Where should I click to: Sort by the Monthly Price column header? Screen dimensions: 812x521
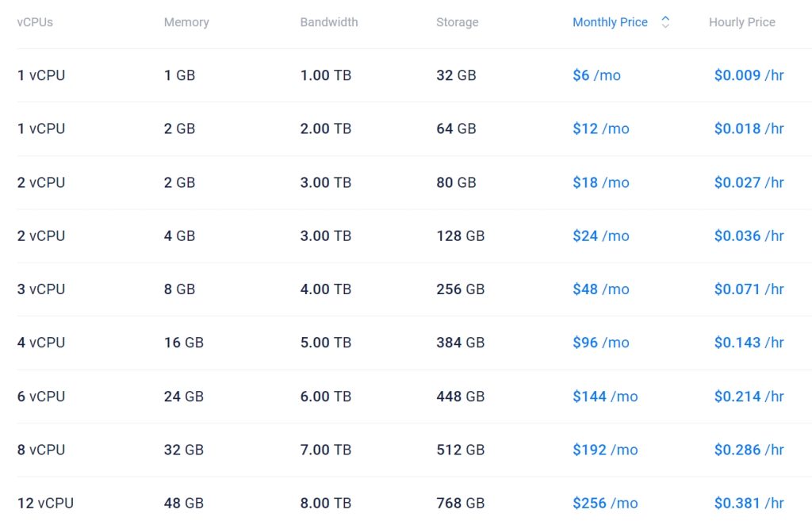[x=610, y=22]
